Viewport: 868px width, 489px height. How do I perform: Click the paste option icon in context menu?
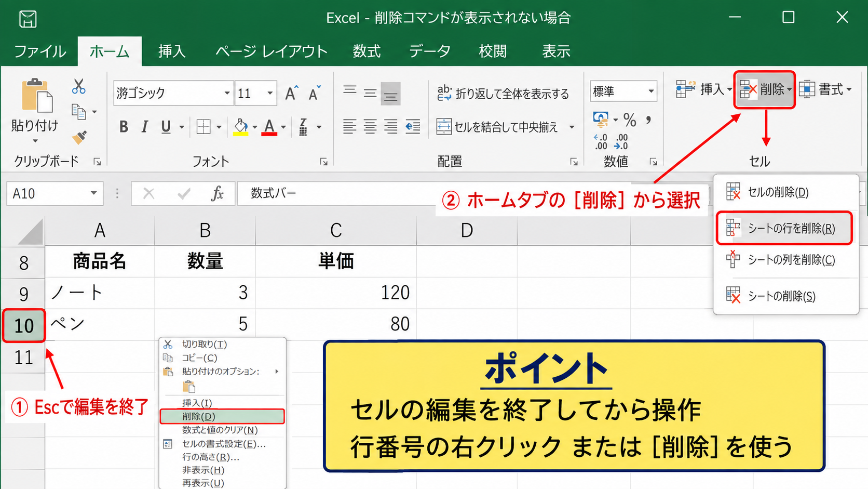(189, 387)
